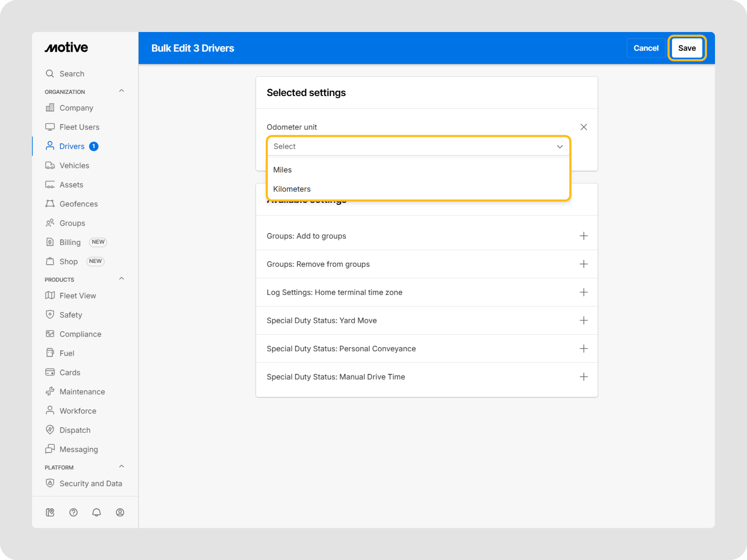This screenshot has width=747, height=560.
Task: Open the help question mark icon
Action: (73, 513)
